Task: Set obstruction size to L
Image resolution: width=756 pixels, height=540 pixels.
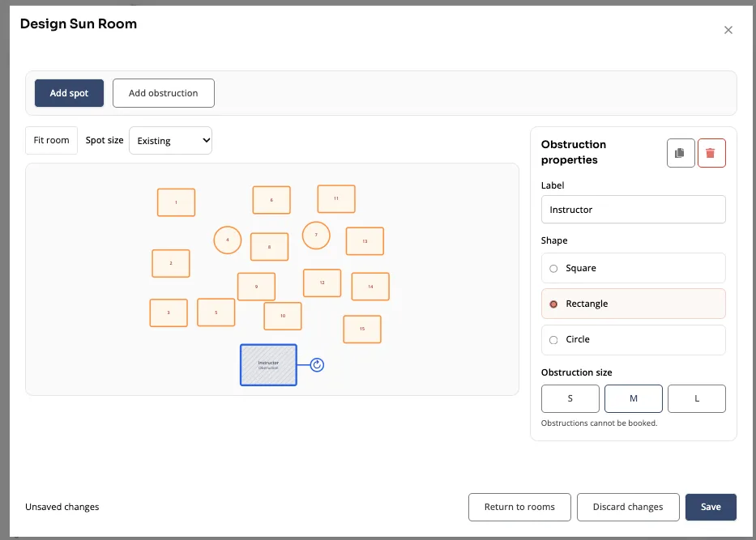Action: coord(696,398)
